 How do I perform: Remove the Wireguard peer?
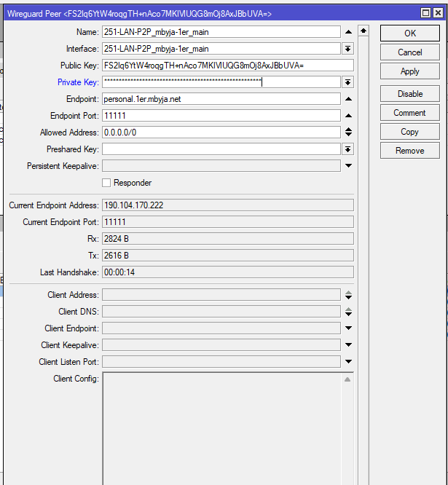[x=409, y=151]
